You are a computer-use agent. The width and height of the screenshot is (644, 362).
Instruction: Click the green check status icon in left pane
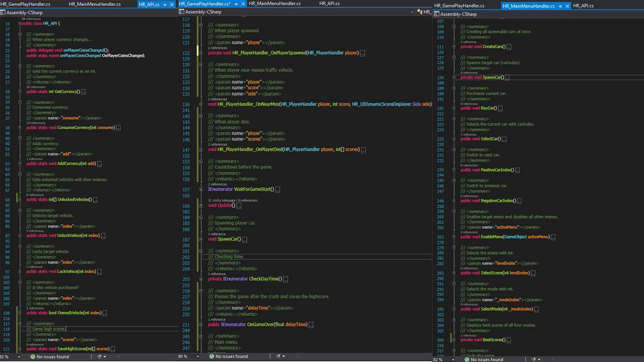(33, 356)
